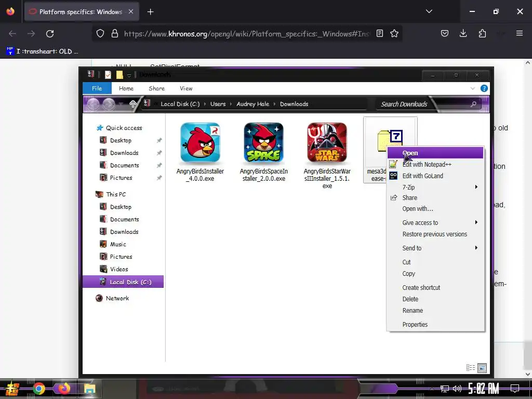Select This PC in sidebar
This screenshot has height=399, width=532.
pos(111,194)
